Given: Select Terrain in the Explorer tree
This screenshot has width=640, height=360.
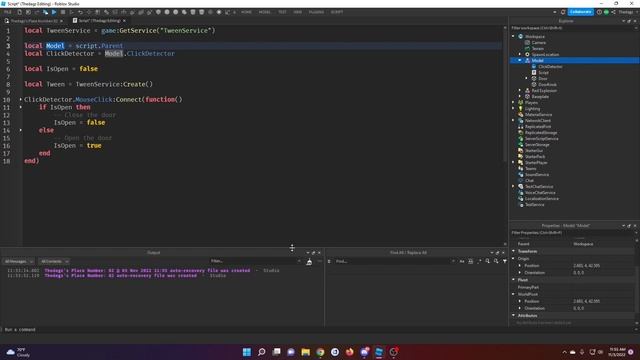Looking at the screenshot, I should point(538,49).
